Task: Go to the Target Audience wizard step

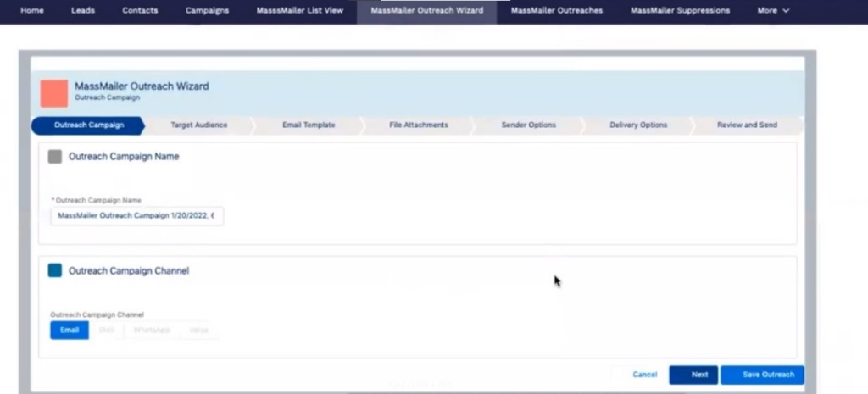Action: pos(198,125)
